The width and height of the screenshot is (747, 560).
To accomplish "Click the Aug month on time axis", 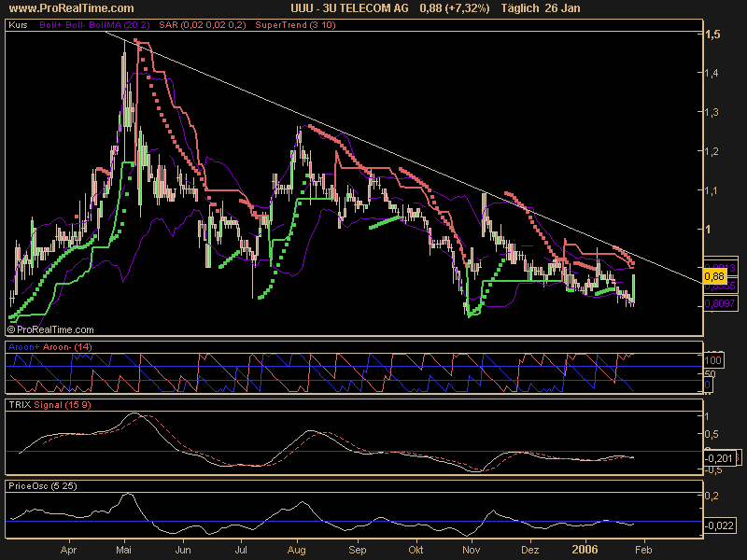I will tap(297, 550).
